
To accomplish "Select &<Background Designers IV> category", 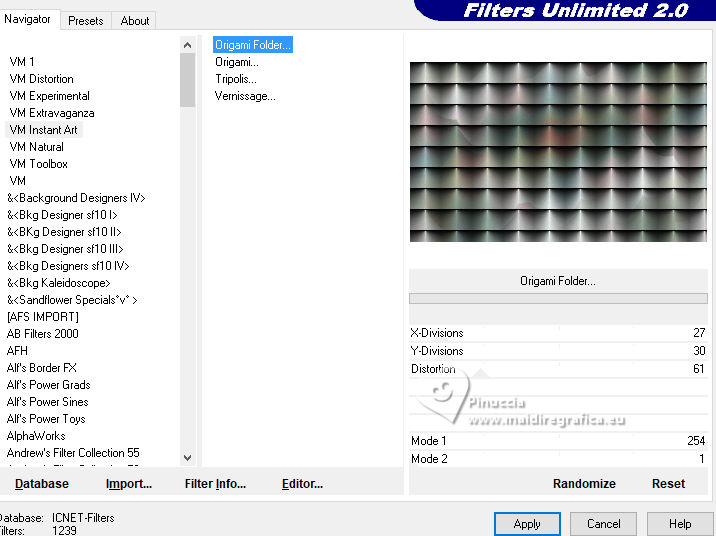I will tap(76, 198).
